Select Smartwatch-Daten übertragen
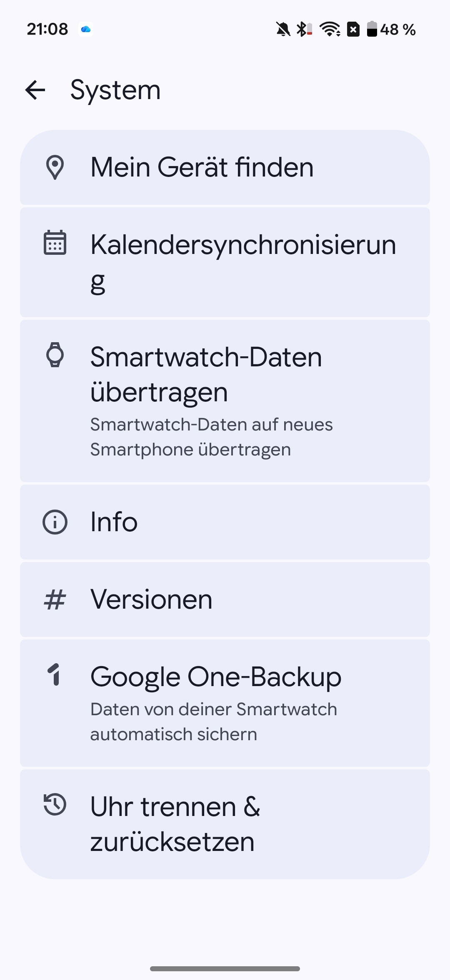Image resolution: width=450 pixels, height=980 pixels. pos(225,400)
